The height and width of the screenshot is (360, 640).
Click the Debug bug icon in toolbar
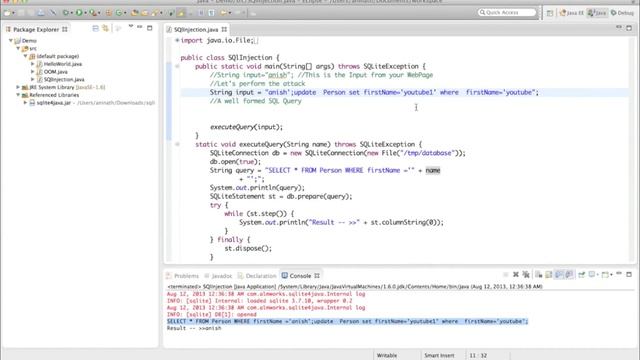tap(66, 13)
